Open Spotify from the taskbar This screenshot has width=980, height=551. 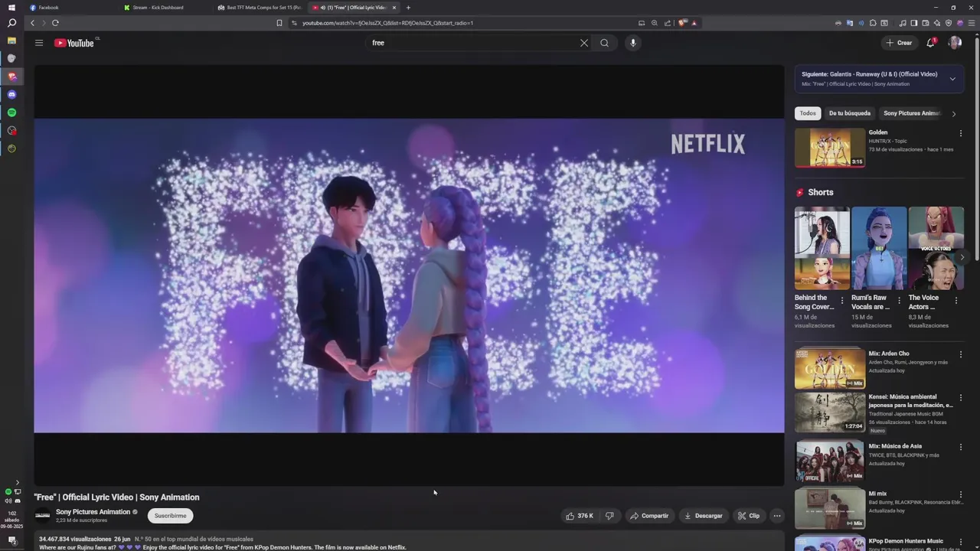click(11, 112)
